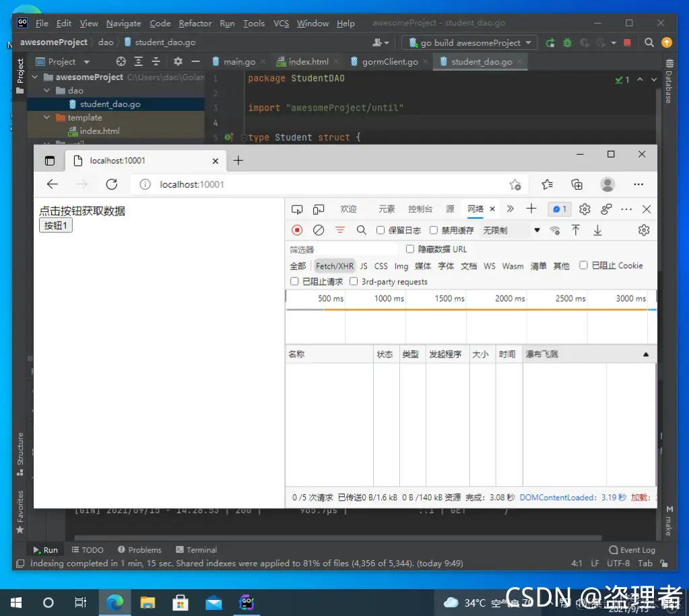Screen dimensions: 689x616
Task: Start recording network log in DevTools
Action: click(296, 230)
